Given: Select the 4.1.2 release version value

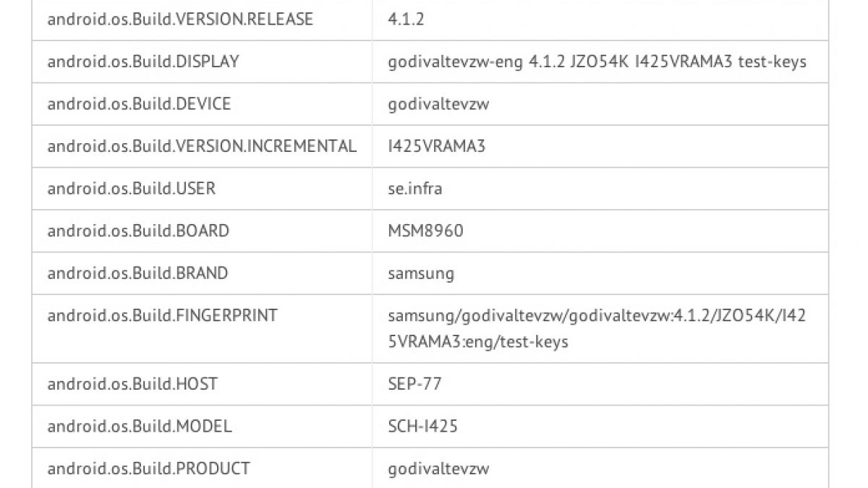Looking at the screenshot, I should tap(406, 20).
